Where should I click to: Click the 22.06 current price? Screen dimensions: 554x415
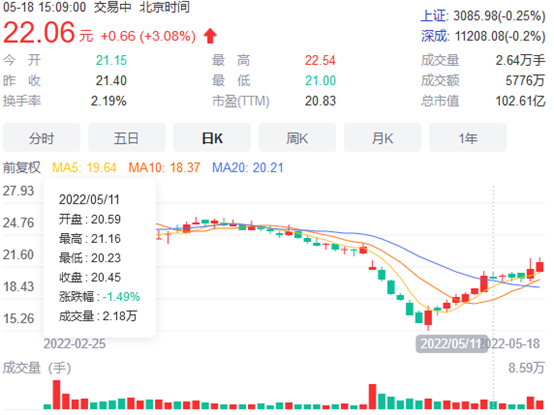[x=39, y=33]
